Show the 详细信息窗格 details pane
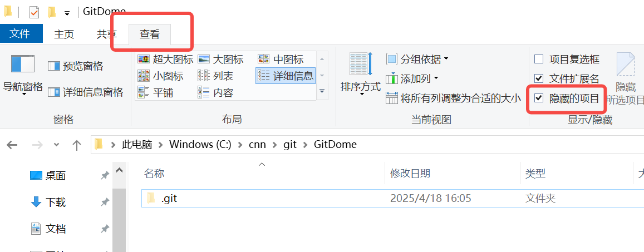This screenshot has width=644, height=252. [85, 92]
